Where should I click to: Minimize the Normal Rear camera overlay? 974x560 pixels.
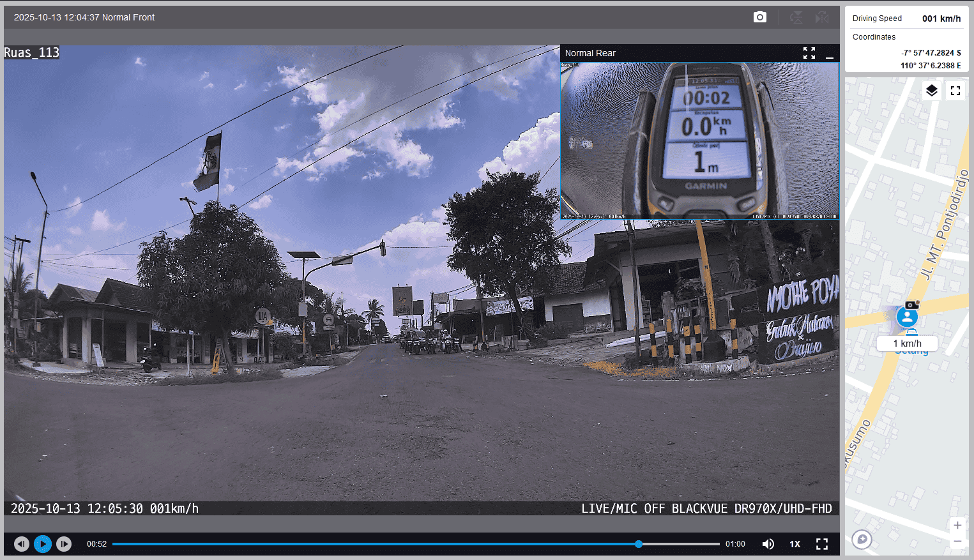[x=829, y=54]
